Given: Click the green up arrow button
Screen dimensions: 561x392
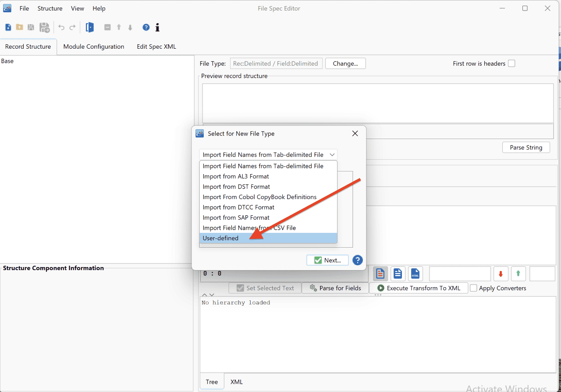Looking at the screenshot, I should coord(518,274).
